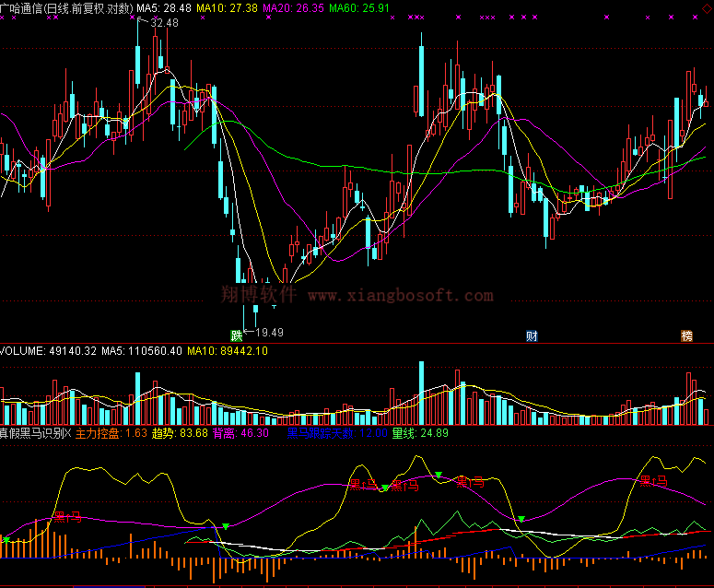Image resolution: width=714 pixels, height=588 pixels.
Task: Open the xiangbosoft.com watermark link
Action: click(x=400, y=295)
